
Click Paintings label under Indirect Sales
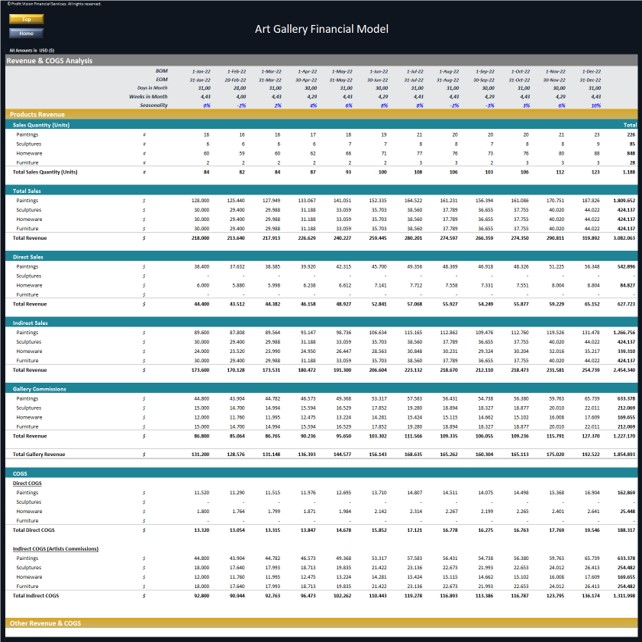[27, 332]
